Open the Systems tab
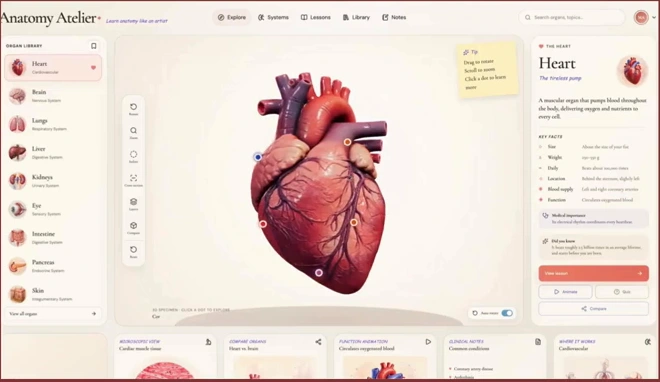Viewport: 660px width, 382px height. pyautogui.click(x=273, y=17)
